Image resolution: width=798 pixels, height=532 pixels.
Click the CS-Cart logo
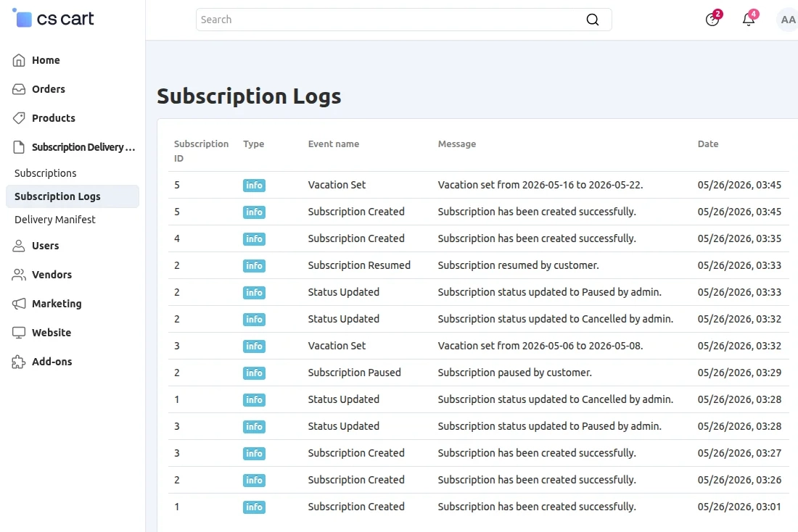[x=53, y=19]
